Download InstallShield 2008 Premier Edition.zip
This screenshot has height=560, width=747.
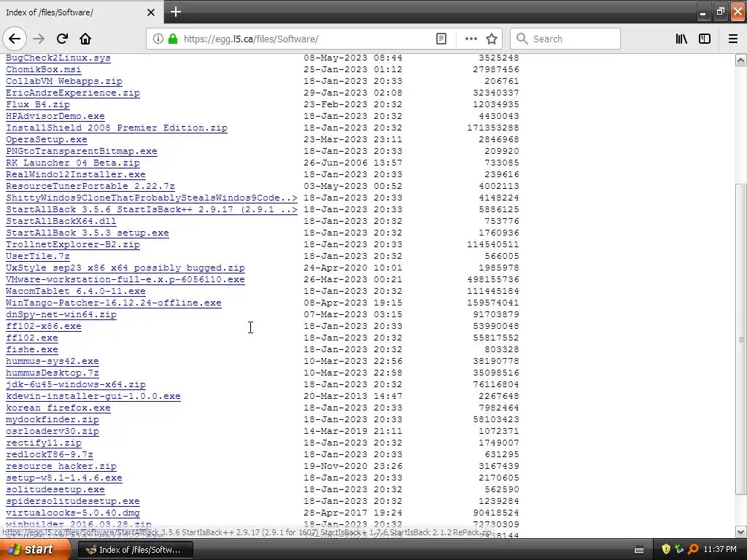[117, 128]
